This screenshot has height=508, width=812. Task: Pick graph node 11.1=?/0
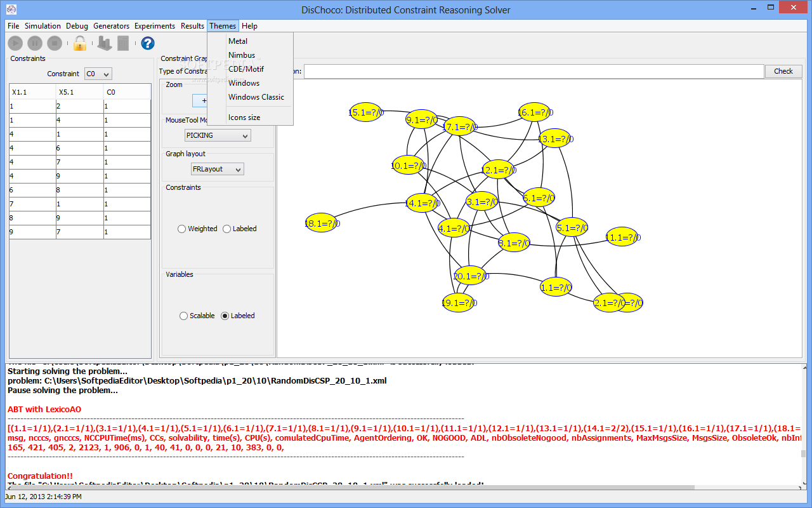622,237
